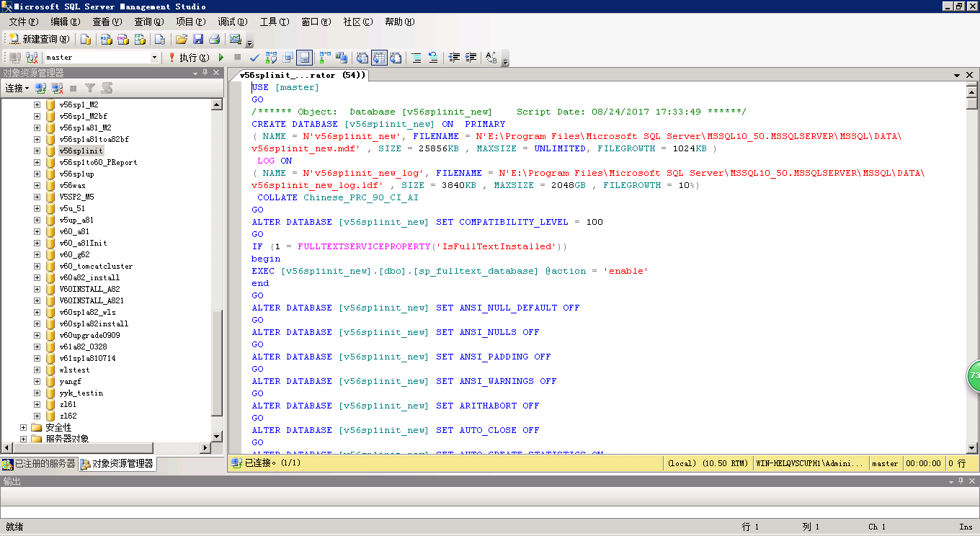Click the Increase Indent icon
980x536 pixels.
point(471,58)
